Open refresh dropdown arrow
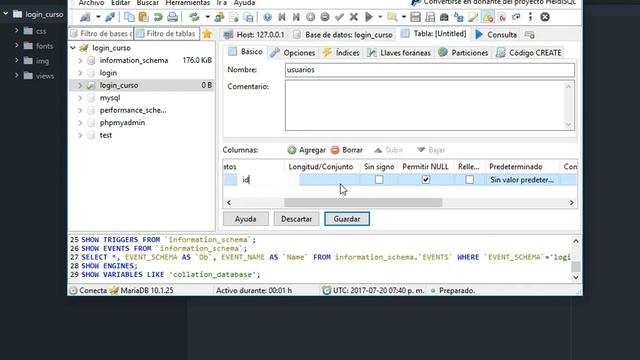 [x=207, y=17]
